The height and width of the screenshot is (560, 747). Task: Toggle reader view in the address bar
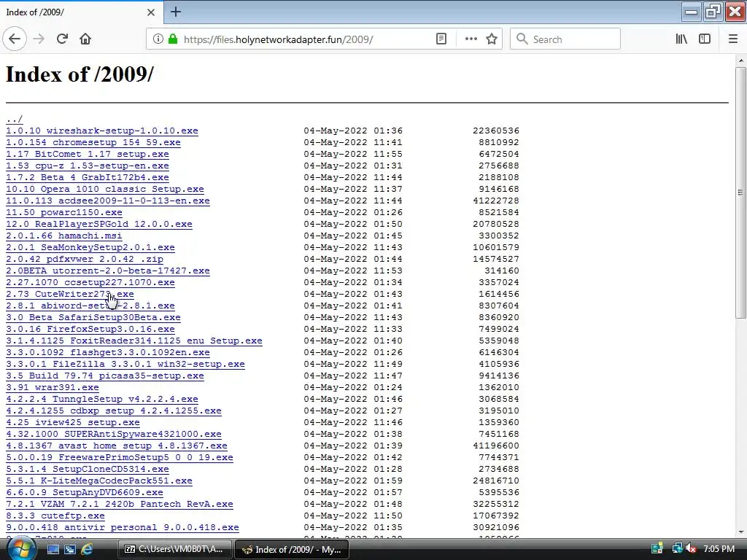[x=441, y=39]
